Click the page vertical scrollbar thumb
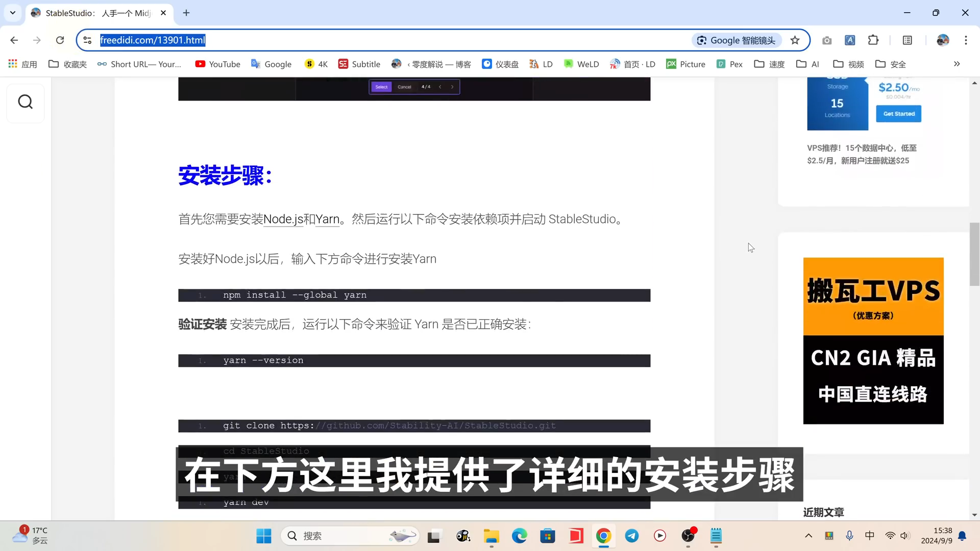This screenshot has width=980, height=551. tap(974, 254)
